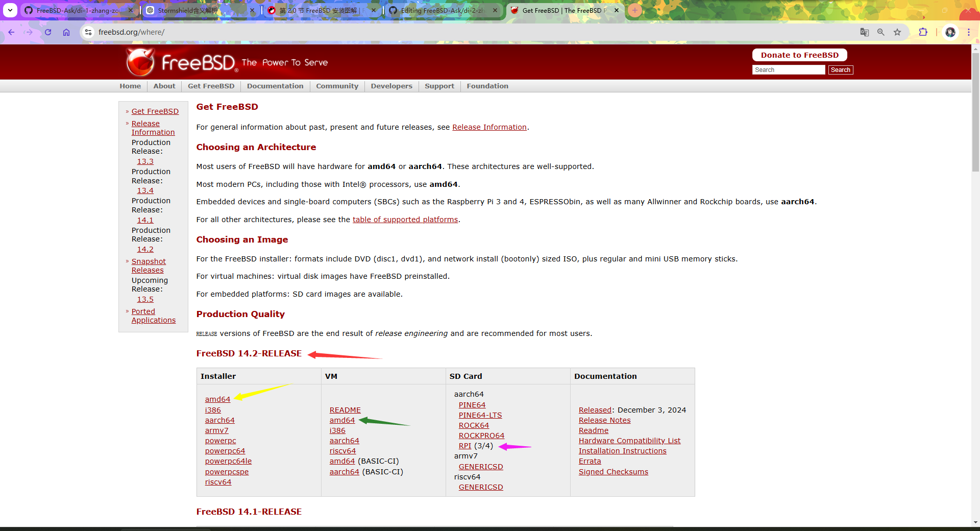Click the Search button
Viewport: 980px width, 531px height.
(840, 70)
